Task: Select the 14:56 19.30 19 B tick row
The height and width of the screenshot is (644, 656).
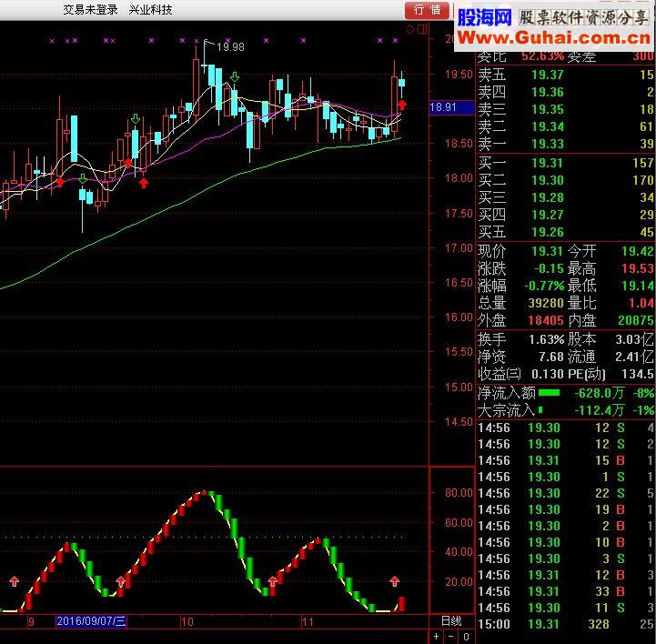Action: point(566,509)
